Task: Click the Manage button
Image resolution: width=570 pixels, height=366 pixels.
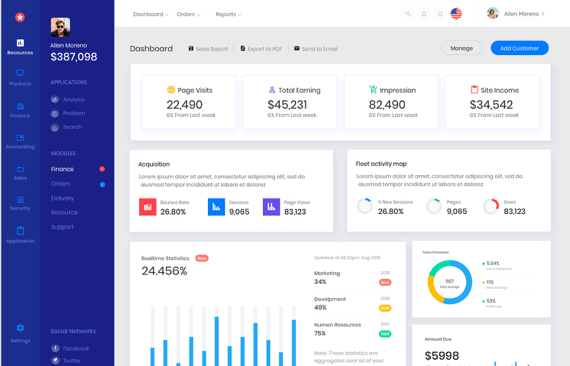Action: pos(462,48)
